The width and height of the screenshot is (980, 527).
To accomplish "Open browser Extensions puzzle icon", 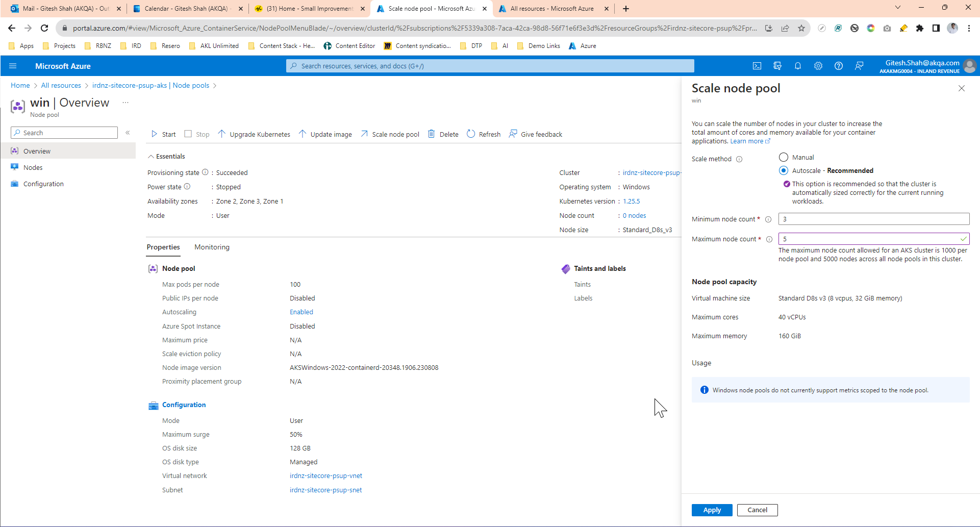I will pyautogui.click(x=920, y=28).
